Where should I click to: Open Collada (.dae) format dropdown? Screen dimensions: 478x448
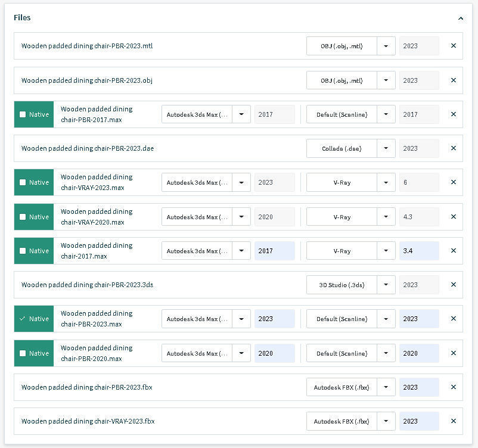point(386,148)
